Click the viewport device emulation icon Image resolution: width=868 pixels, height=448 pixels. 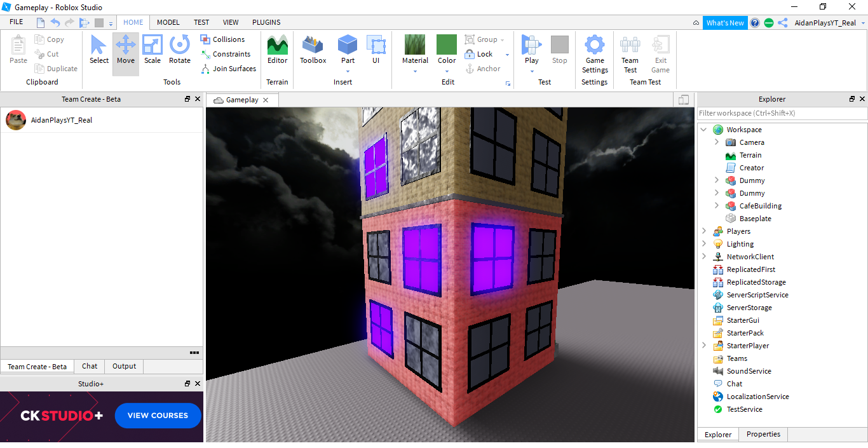pyautogui.click(x=684, y=100)
